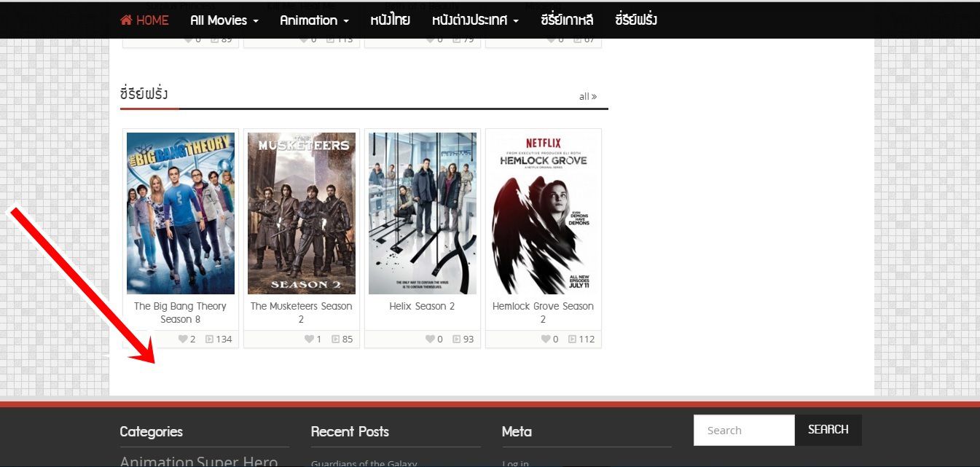Click views icon under Helix Season 2

click(x=457, y=339)
